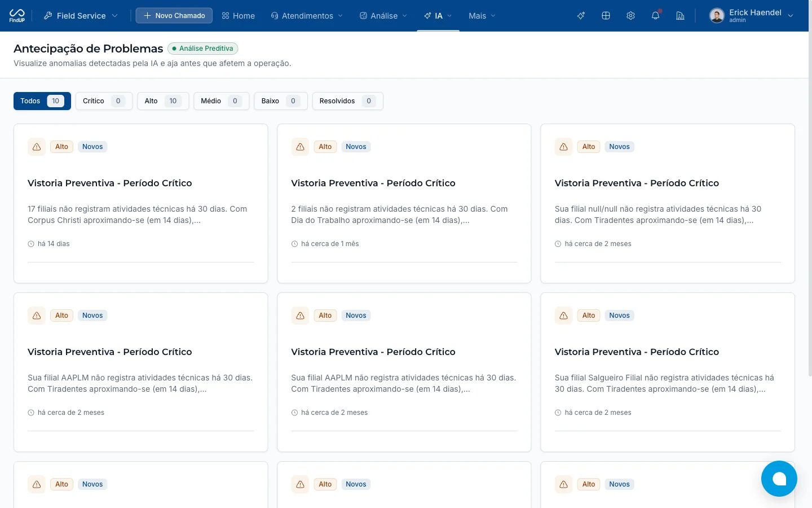This screenshot has height=508, width=812.
Task: Click the 'Antecipação de Problemas' page heading
Action: point(89,49)
